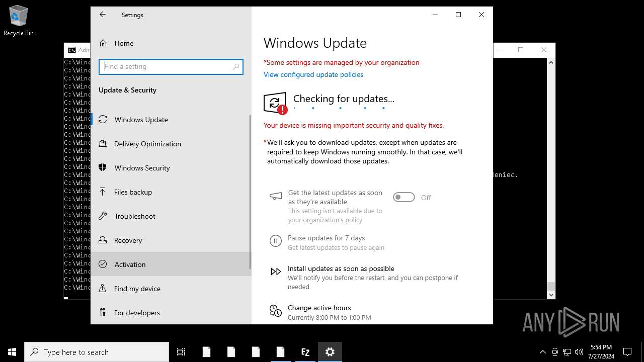This screenshot has width=644, height=362.
Task: Click the Files backup arrow icon
Action: point(103,192)
